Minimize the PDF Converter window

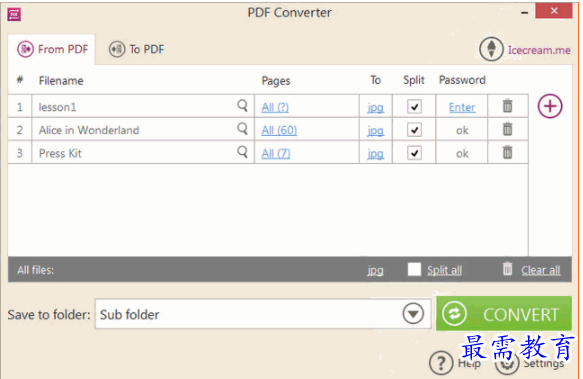pyautogui.click(x=524, y=13)
